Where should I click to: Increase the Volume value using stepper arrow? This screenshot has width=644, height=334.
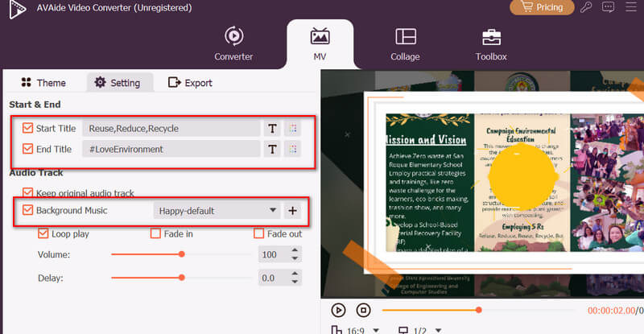tap(295, 251)
